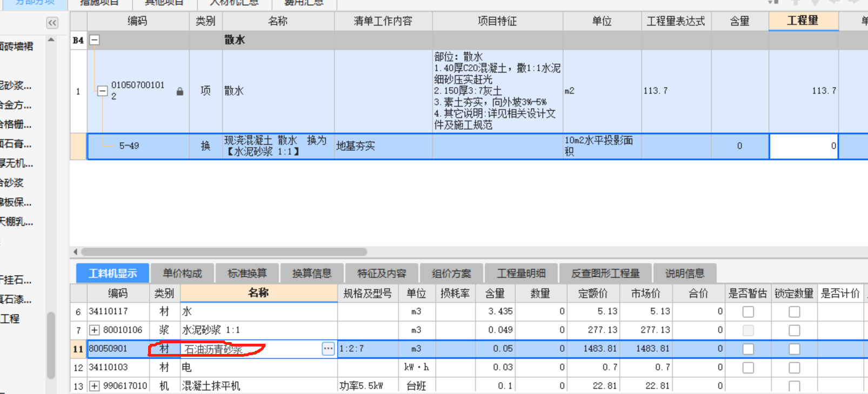Click the 含量 value 3.435
Screen dimensions: 868x394
click(x=500, y=312)
